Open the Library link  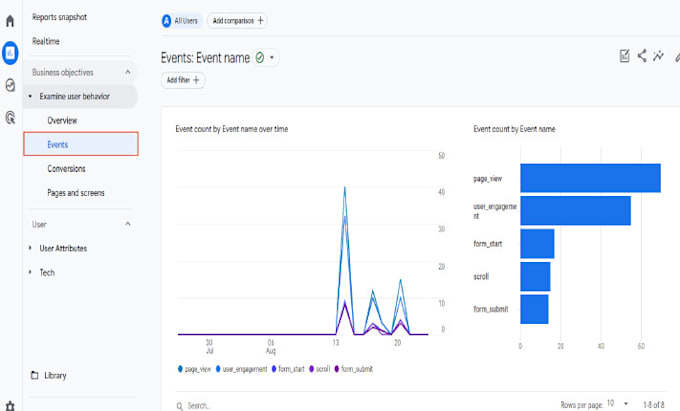pos(55,375)
